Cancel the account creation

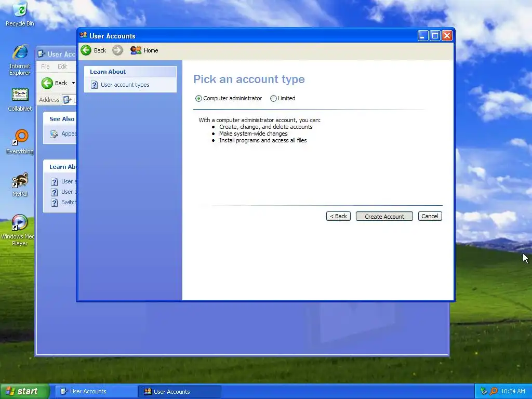click(x=430, y=216)
